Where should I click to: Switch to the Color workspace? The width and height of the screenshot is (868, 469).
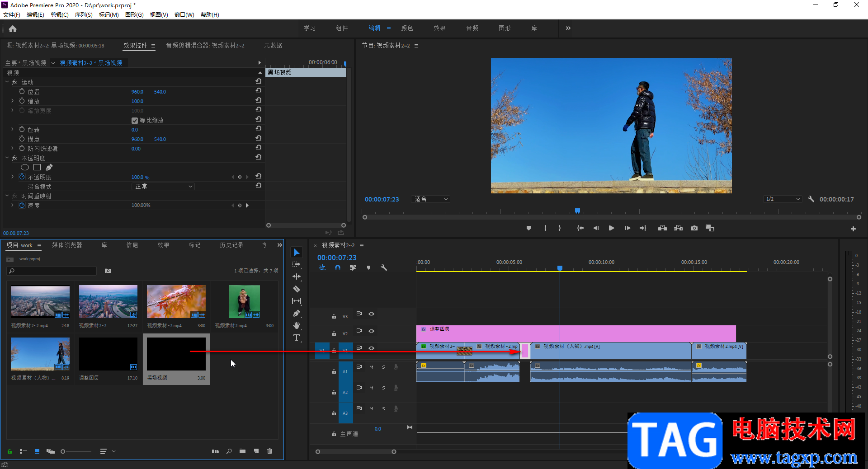[x=407, y=28]
